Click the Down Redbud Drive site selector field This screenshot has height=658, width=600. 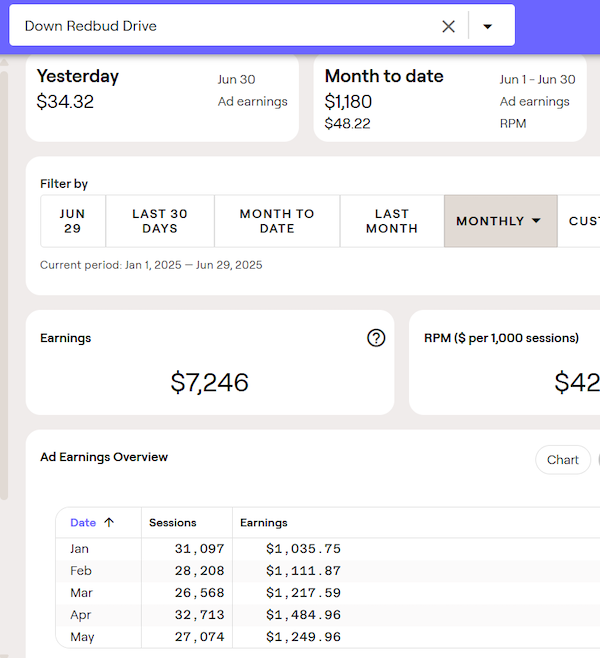point(262,26)
